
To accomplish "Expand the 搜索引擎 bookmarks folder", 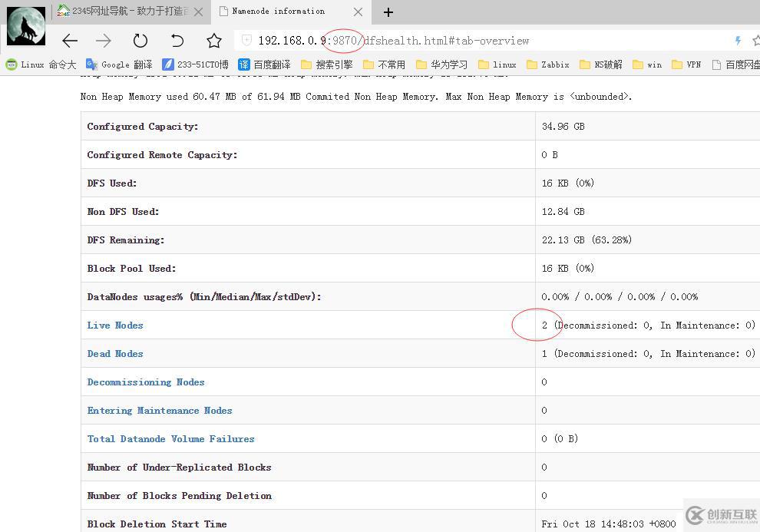I will (327, 64).
